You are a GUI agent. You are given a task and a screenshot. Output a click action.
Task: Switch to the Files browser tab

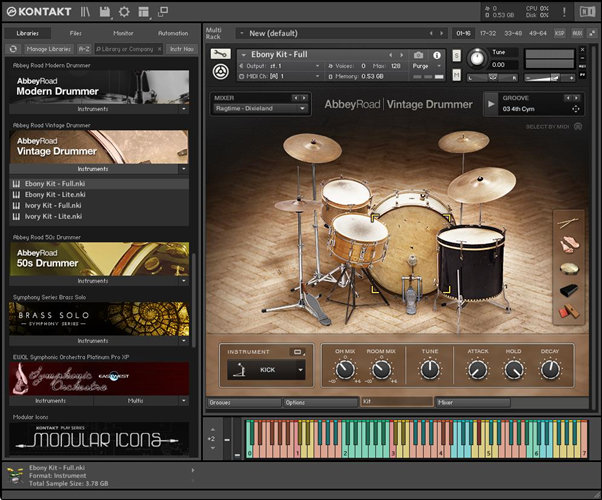(x=76, y=33)
